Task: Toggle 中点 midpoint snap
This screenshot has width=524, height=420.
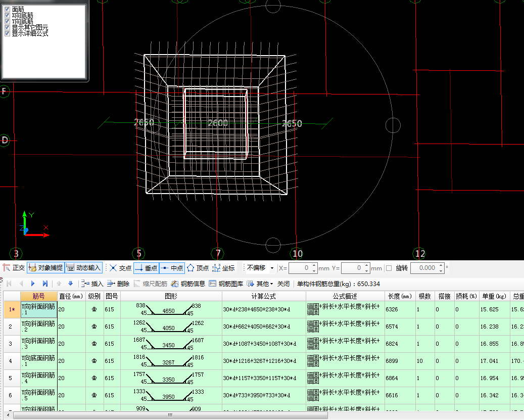Action: [x=172, y=268]
